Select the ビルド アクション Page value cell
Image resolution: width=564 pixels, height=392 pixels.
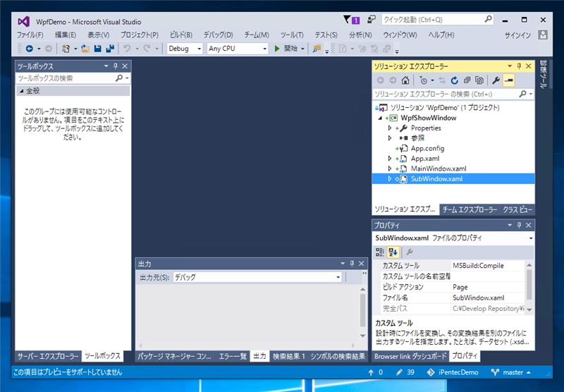(488, 287)
